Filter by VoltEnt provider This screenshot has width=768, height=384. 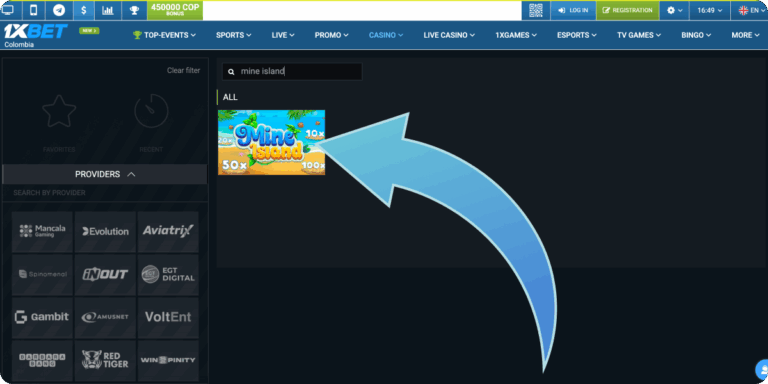pos(168,317)
